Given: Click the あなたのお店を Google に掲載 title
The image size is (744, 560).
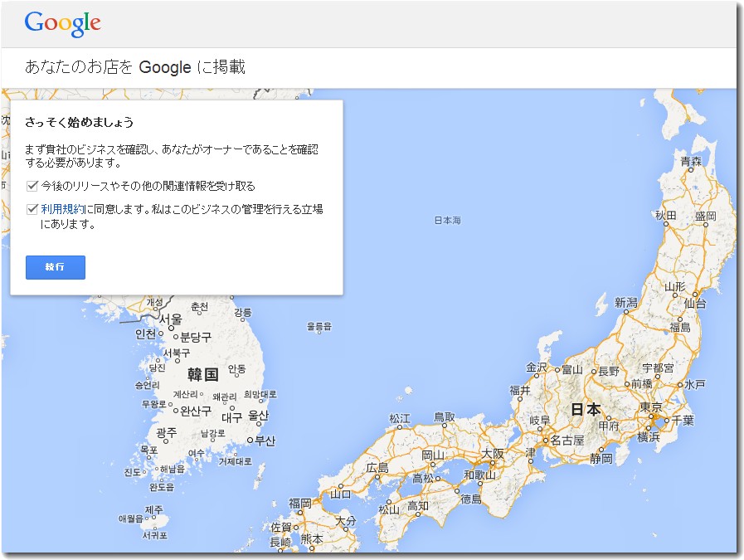Looking at the screenshot, I should (x=135, y=67).
